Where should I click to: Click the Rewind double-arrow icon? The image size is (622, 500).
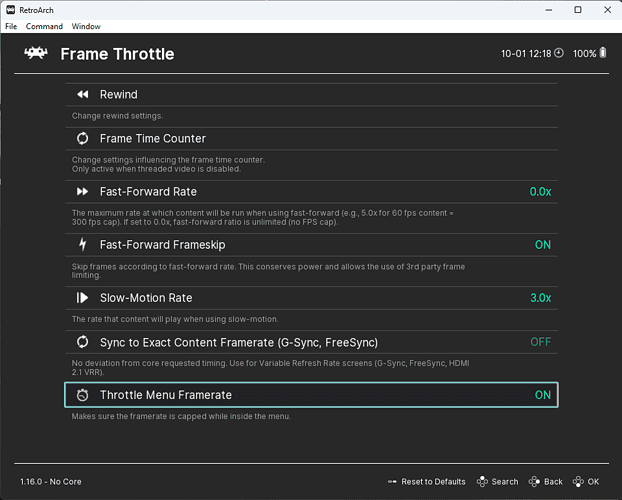coord(82,95)
